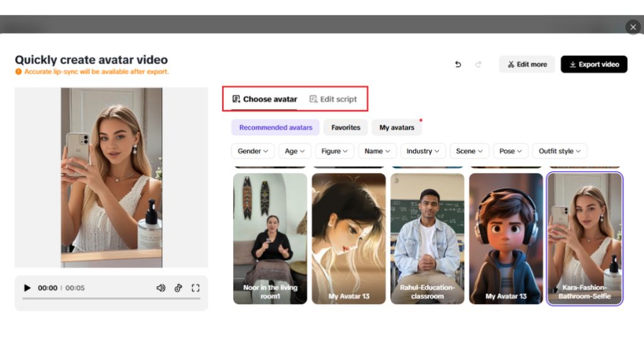Click the TikTok icon in player

click(179, 288)
